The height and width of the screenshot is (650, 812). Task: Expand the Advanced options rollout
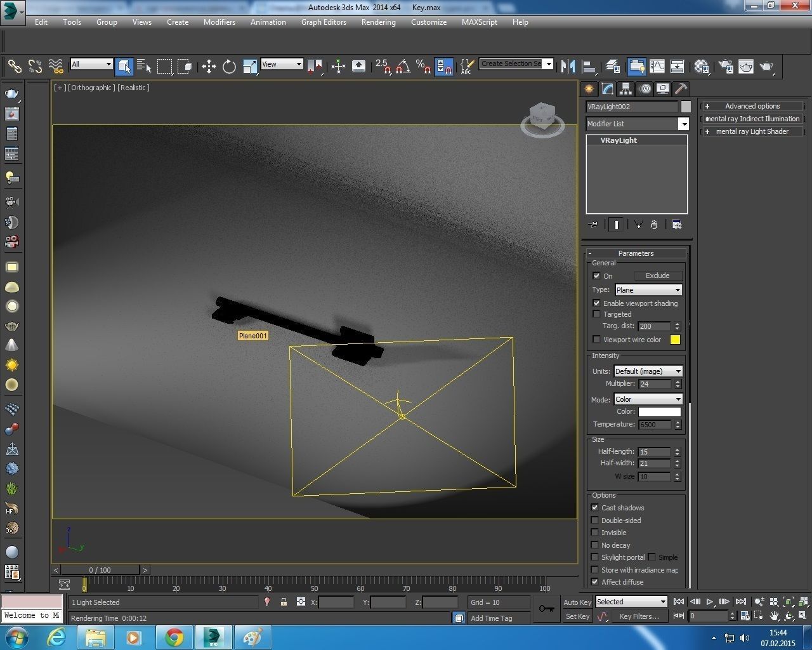point(752,106)
